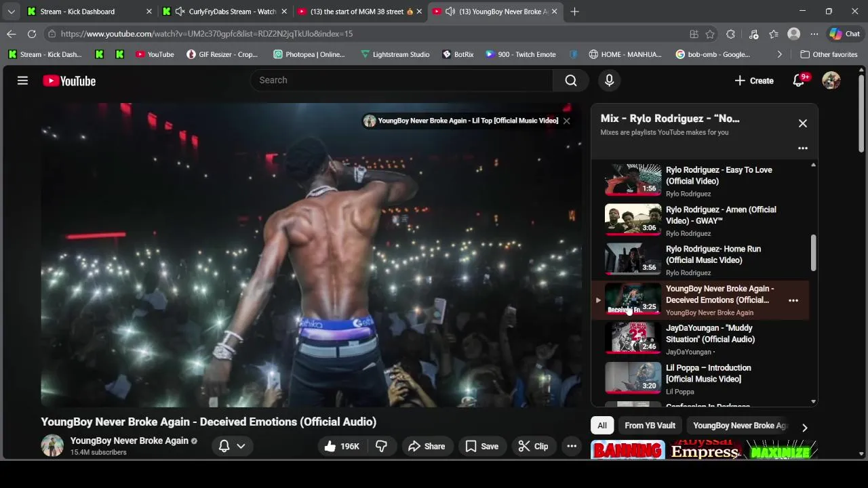Open YouTube notifications bell
Screen dimensions: 868x488
click(x=799, y=81)
